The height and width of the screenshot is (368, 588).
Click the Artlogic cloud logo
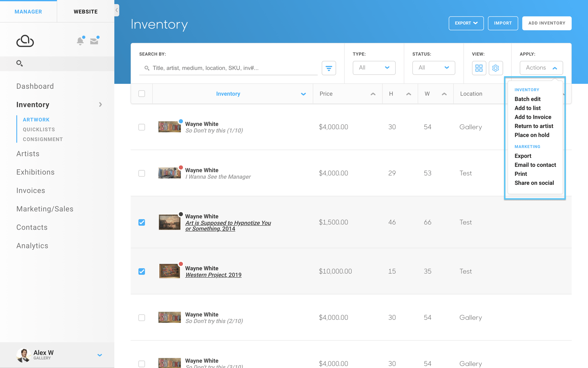pos(25,41)
